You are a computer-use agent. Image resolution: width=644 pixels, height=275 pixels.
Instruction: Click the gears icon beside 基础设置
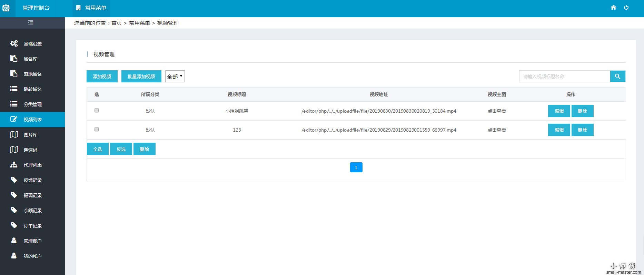click(x=14, y=43)
